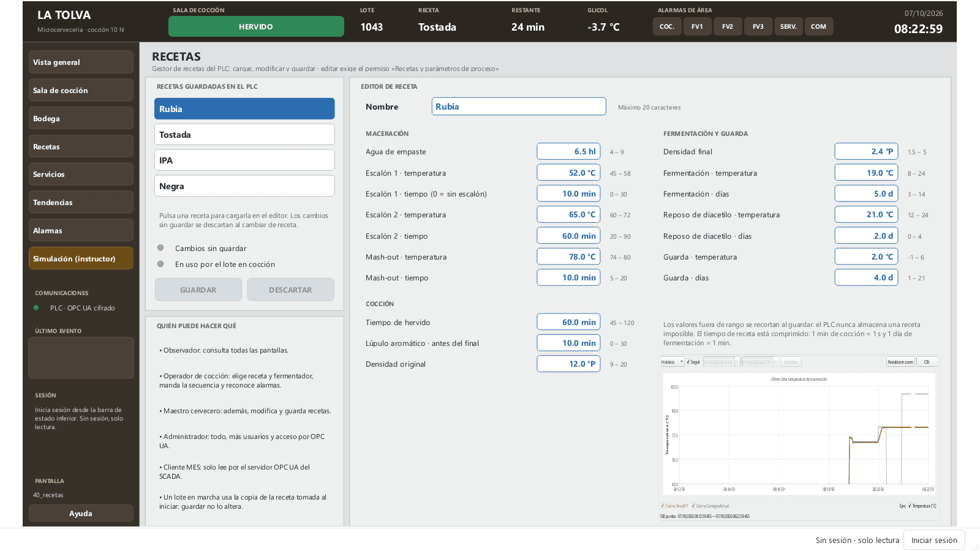980x551 pixels.
Task: Open the Servicios screen
Action: [81, 174]
